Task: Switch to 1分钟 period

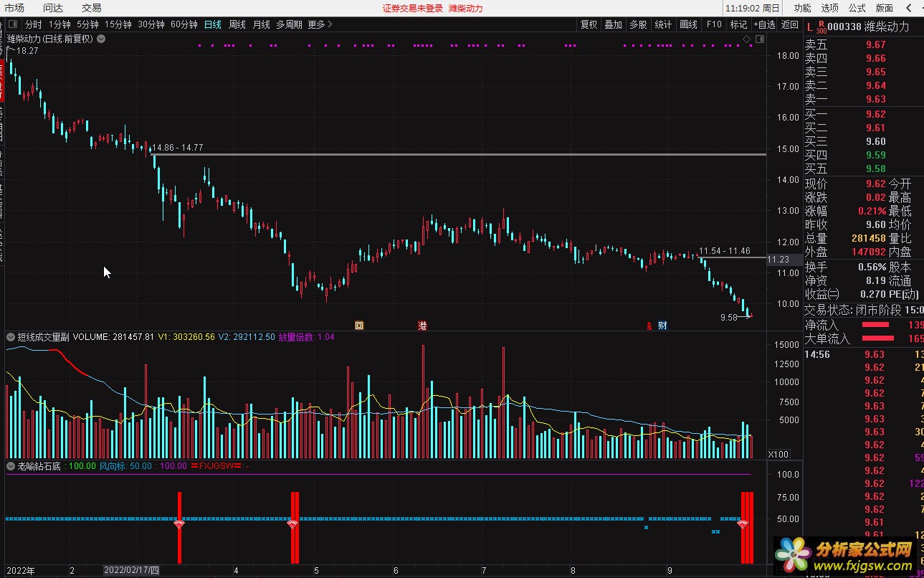Action: click(x=59, y=24)
